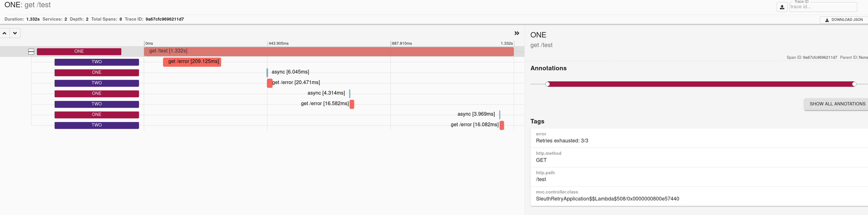Click the Services: 2 summary text
868x215 pixels.
[55, 19]
